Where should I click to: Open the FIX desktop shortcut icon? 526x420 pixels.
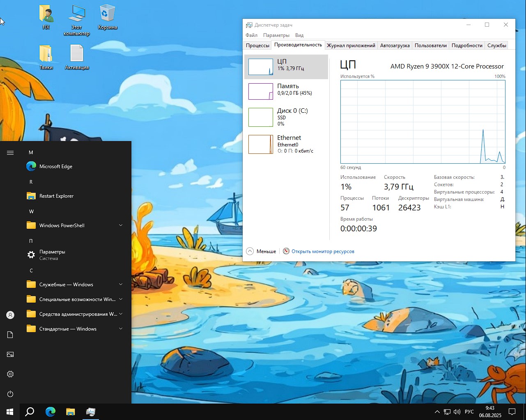pos(46,16)
